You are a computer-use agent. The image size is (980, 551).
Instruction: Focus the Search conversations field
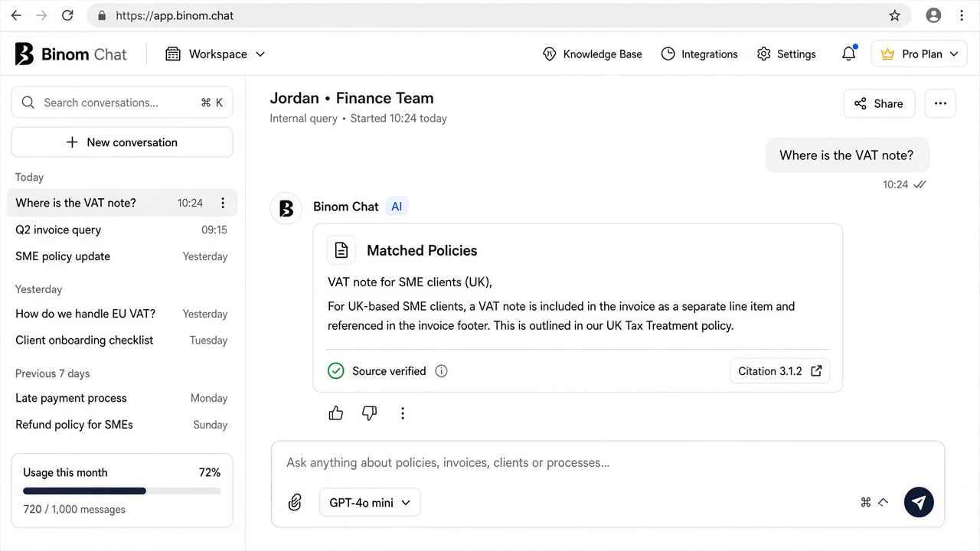(x=122, y=103)
